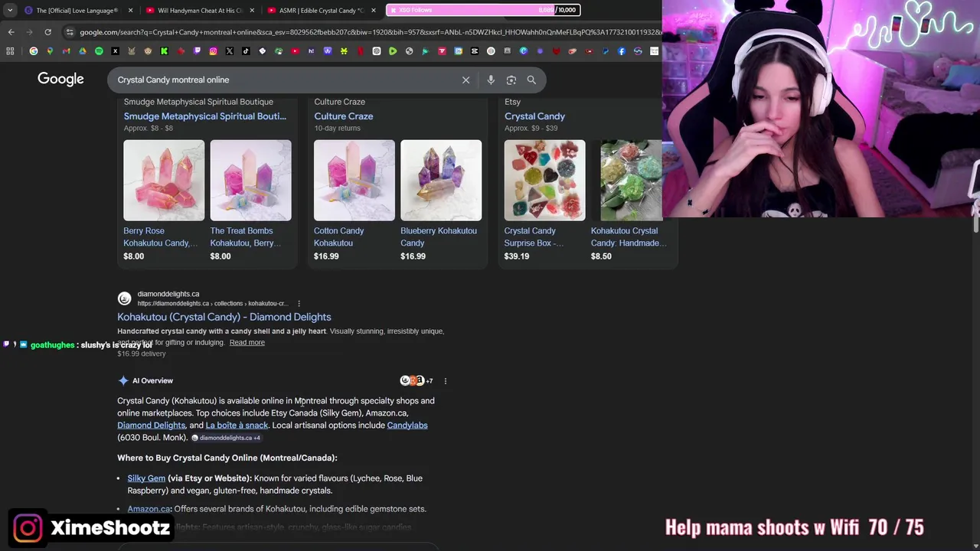Open the Diamond Delights link in AI Overview
This screenshot has height=551, width=980.
pyautogui.click(x=151, y=425)
